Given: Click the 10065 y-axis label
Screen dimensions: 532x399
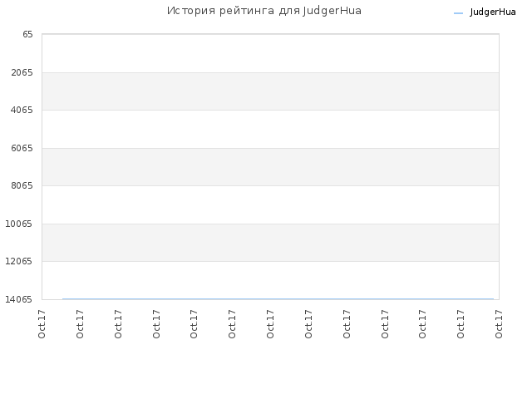Looking at the screenshot, I should [19, 224].
